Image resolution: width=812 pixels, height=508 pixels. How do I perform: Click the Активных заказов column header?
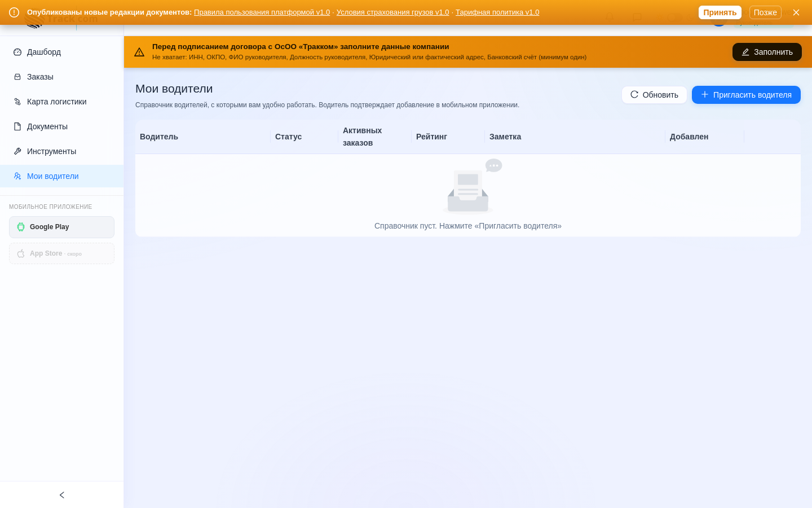pos(375,137)
